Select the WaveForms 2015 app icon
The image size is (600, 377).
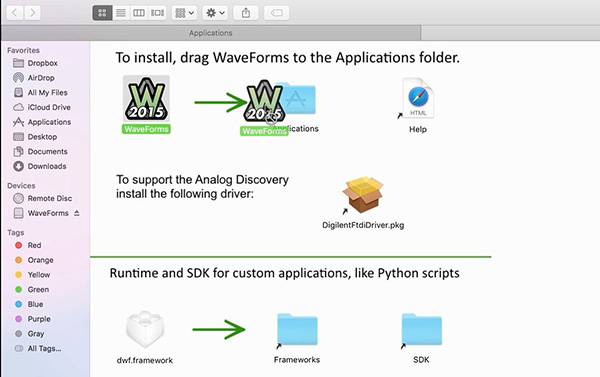(146, 99)
